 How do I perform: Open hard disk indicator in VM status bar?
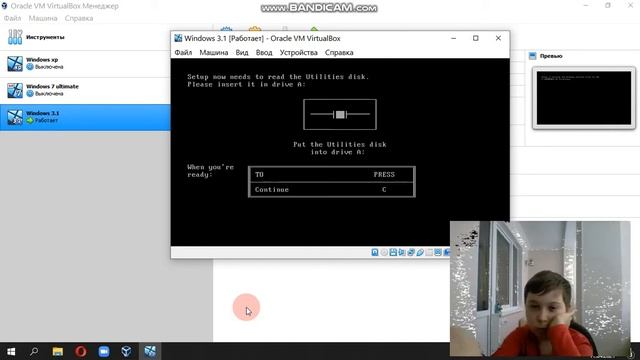pyautogui.click(x=375, y=252)
